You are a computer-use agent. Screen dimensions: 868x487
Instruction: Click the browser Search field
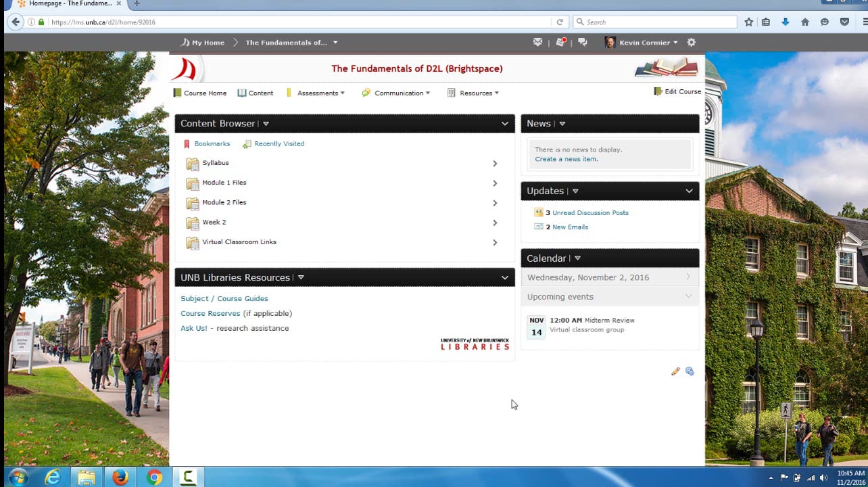(x=654, y=22)
